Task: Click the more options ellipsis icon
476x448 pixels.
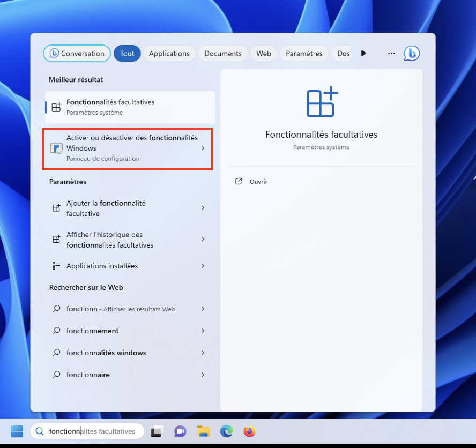Action: point(391,54)
